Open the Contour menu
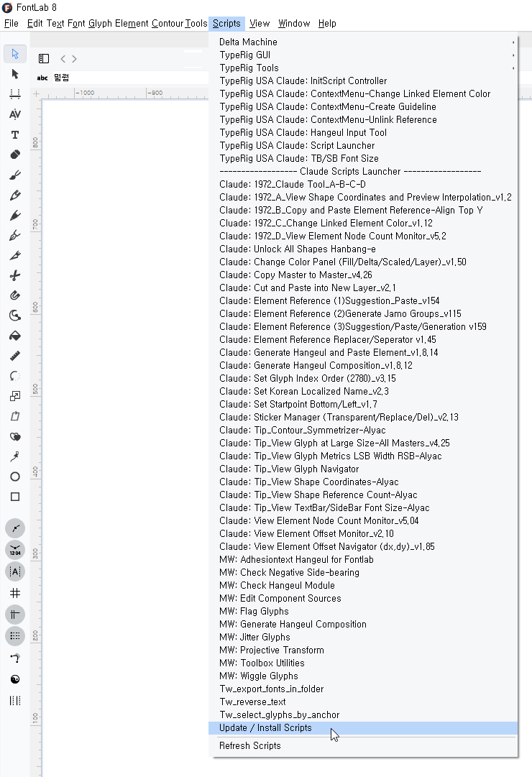532x777 pixels. coord(167,23)
